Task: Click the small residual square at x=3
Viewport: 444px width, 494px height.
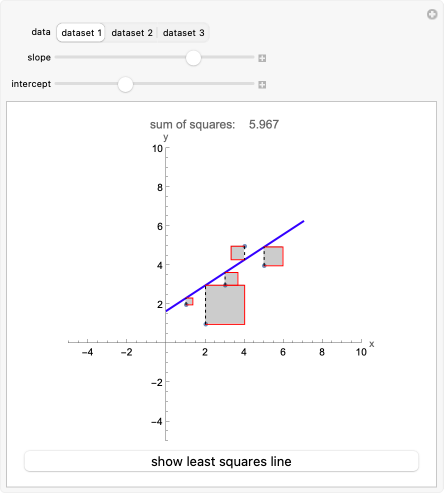Action: [x=231, y=279]
